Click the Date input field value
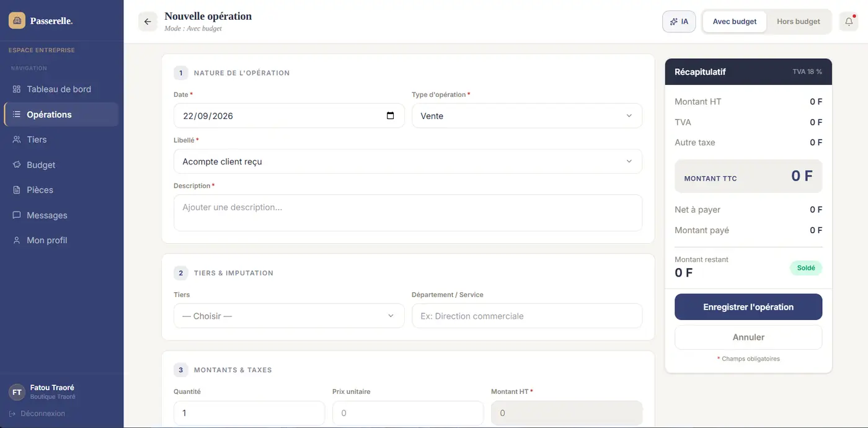This screenshot has width=868, height=428. click(x=208, y=116)
